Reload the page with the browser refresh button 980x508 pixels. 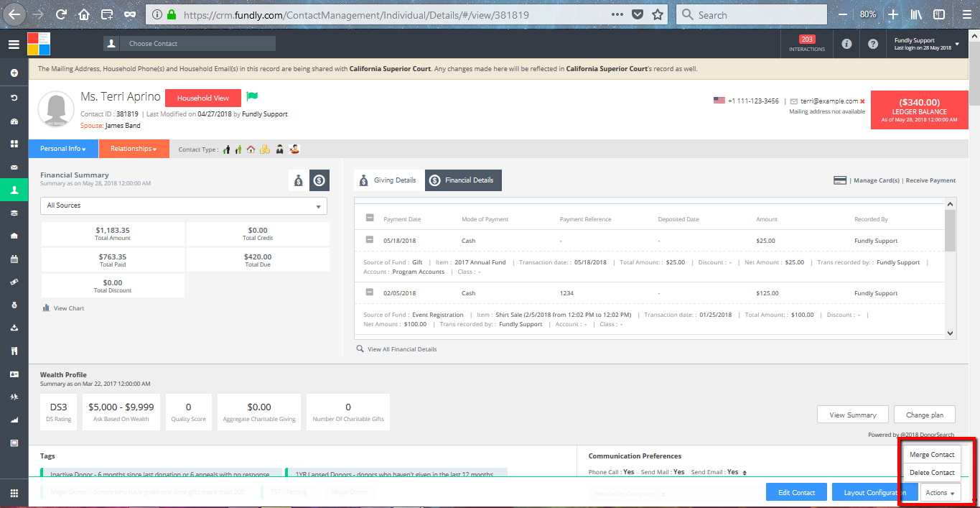(x=61, y=14)
